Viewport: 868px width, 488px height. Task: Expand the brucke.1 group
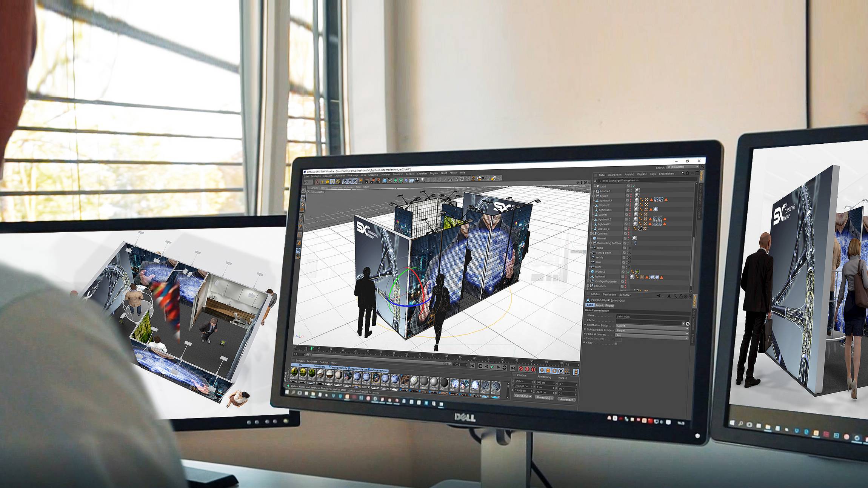click(x=594, y=191)
